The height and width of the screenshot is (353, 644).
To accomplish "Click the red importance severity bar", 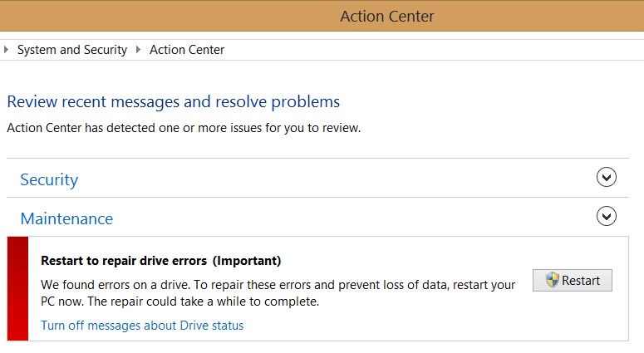I will 17,288.
